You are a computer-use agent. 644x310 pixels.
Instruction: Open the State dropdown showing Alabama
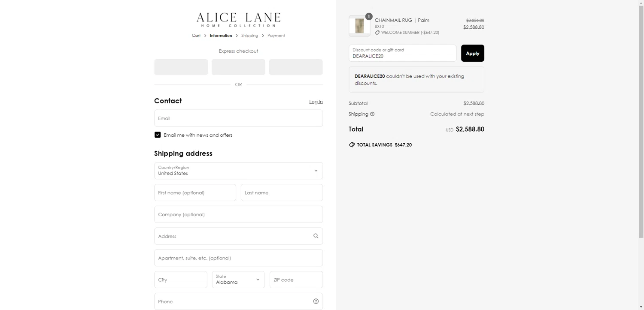click(x=238, y=280)
